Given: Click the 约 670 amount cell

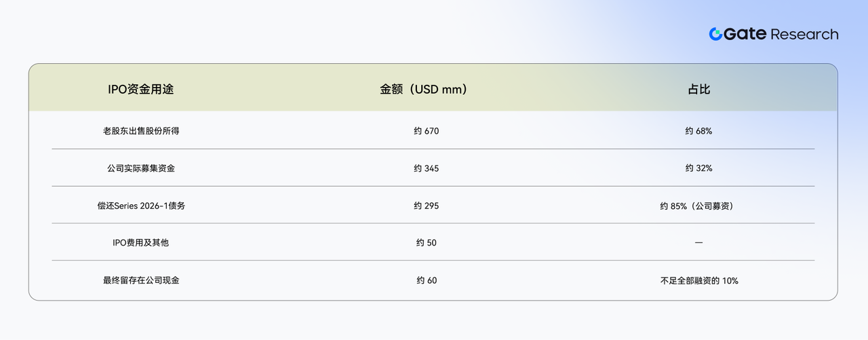Looking at the screenshot, I should [427, 131].
